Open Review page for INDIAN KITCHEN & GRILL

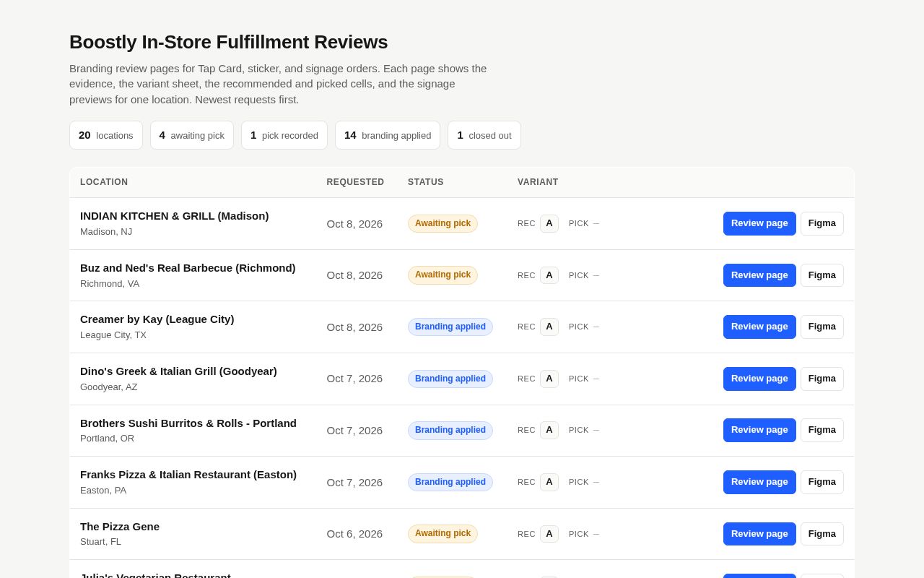(759, 223)
